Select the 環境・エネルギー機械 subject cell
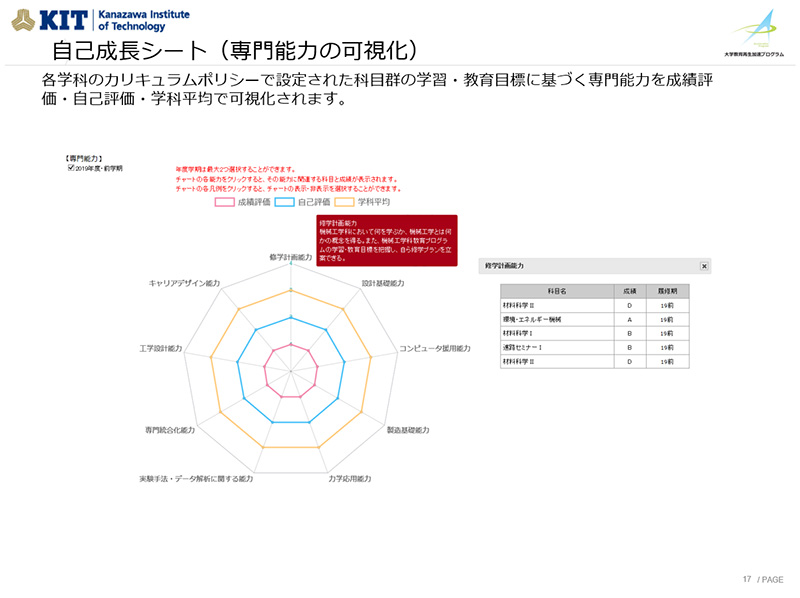The width and height of the screenshot is (800, 598). (557, 319)
